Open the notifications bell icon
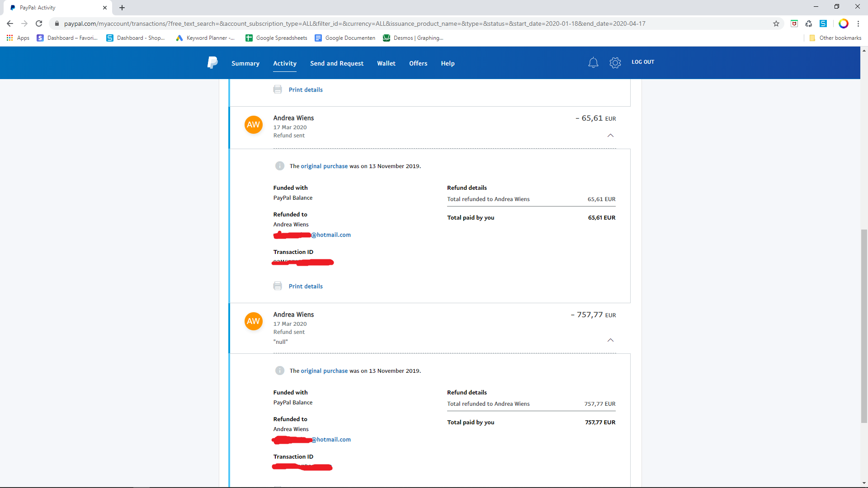 pos(593,63)
